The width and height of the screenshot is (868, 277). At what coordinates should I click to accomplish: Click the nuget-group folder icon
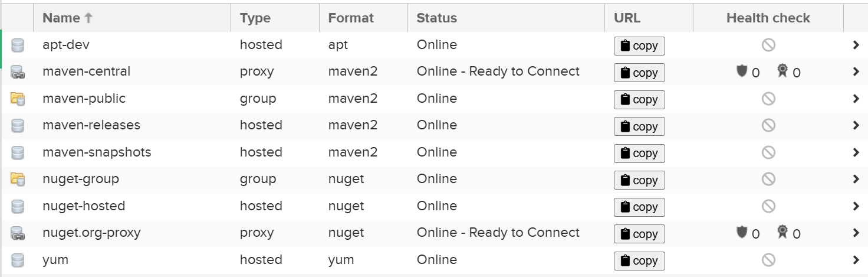pos(18,179)
